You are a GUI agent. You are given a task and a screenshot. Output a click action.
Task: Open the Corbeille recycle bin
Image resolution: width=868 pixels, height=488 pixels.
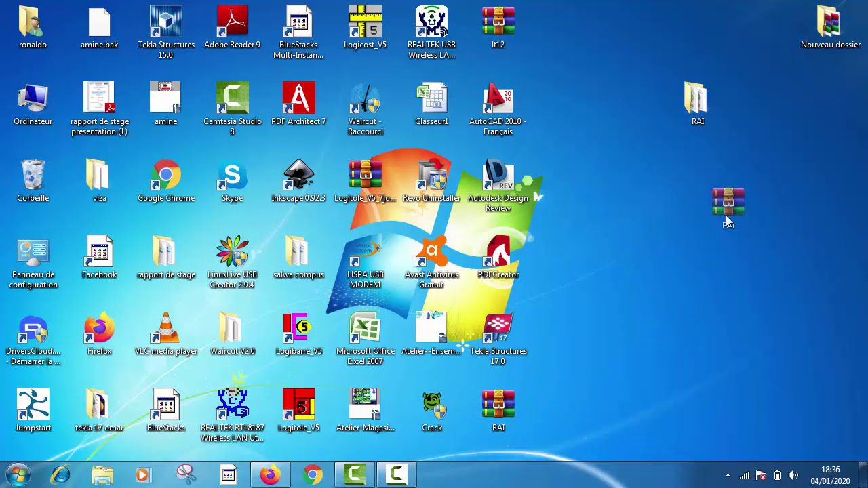(33, 176)
